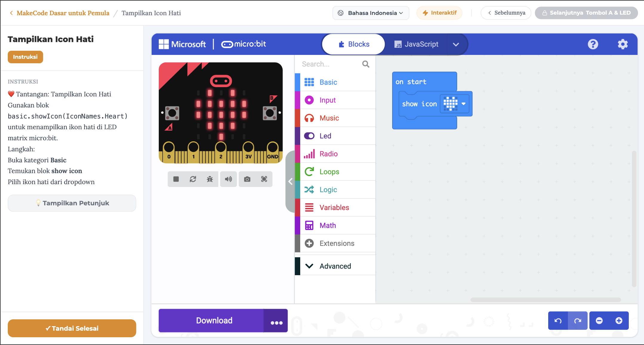Open the MakeCode settings gear
This screenshot has width=644, height=345.
(x=623, y=44)
